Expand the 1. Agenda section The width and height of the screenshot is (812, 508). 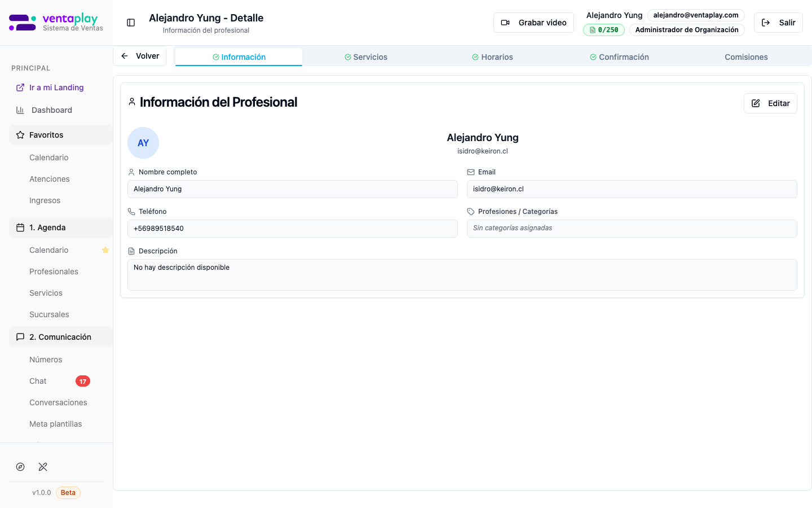[60, 227]
